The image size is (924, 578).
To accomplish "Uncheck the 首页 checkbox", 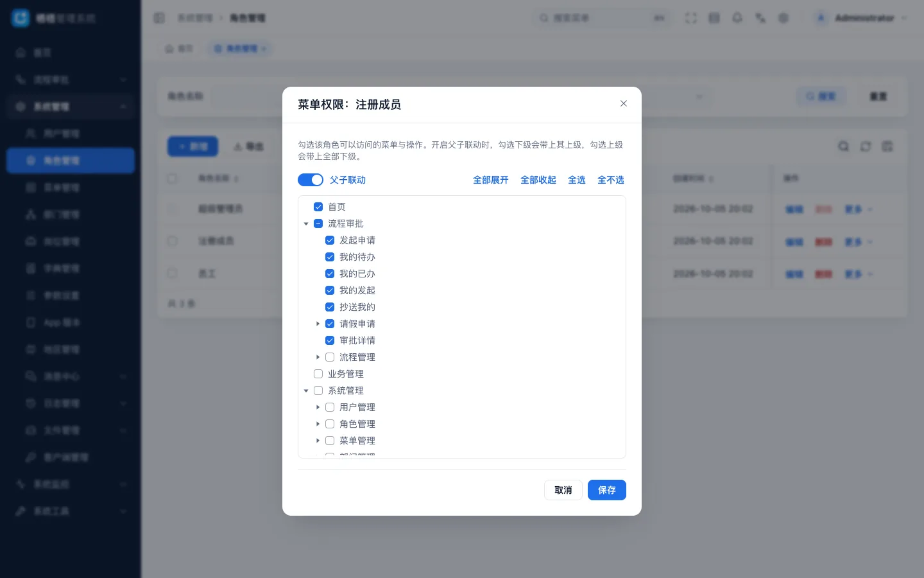I will (x=318, y=207).
